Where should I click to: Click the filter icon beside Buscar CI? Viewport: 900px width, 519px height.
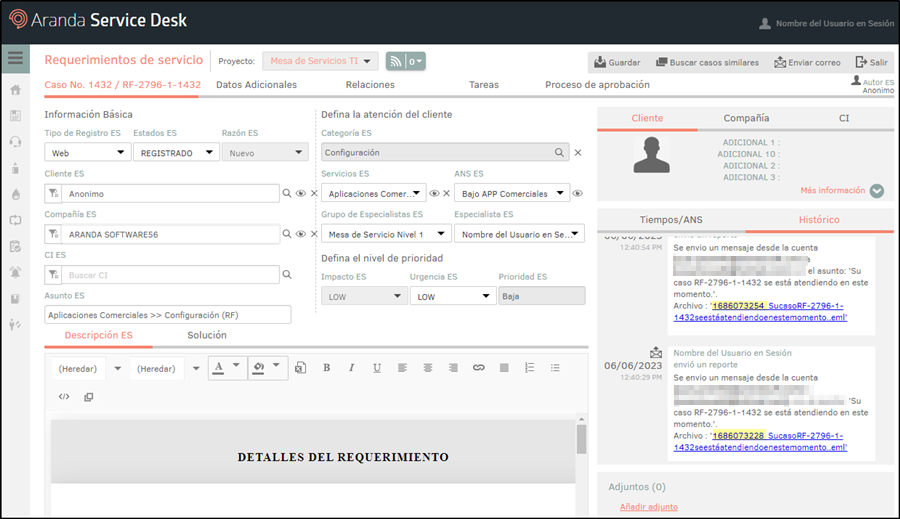(53, 275)
